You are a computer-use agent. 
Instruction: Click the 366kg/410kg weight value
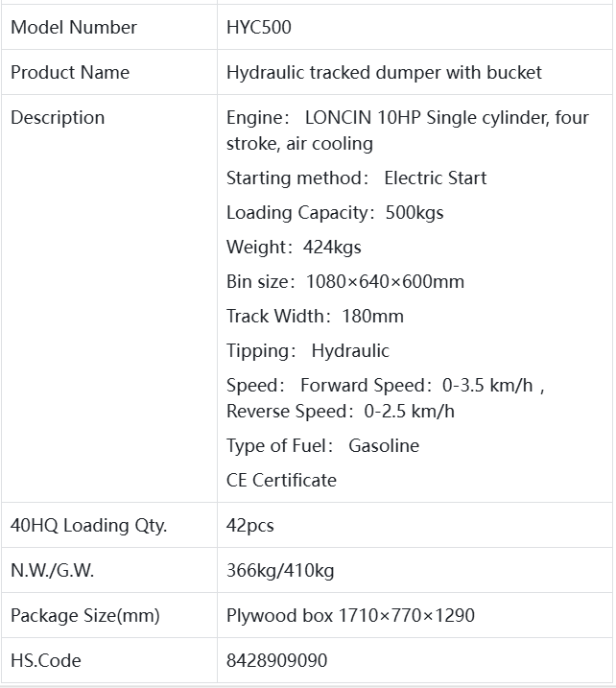(280, 570)
